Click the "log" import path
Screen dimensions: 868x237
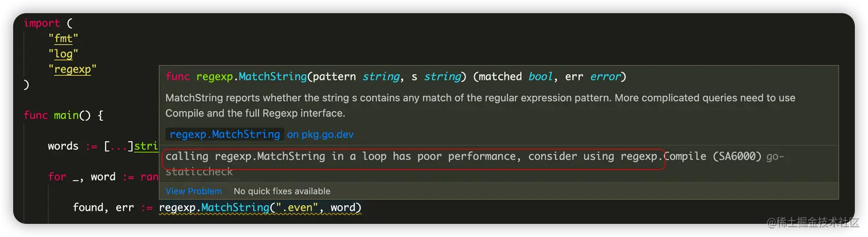coord(63,54)
